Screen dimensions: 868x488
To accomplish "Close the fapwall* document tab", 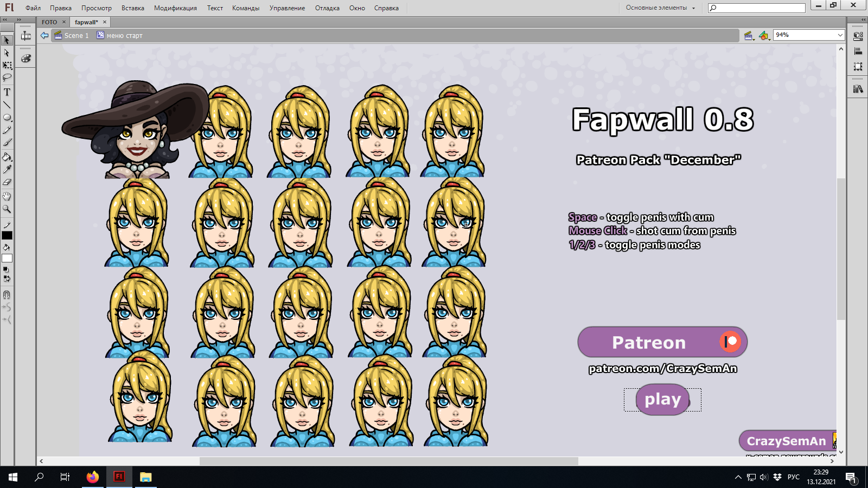I will [105, 22].
